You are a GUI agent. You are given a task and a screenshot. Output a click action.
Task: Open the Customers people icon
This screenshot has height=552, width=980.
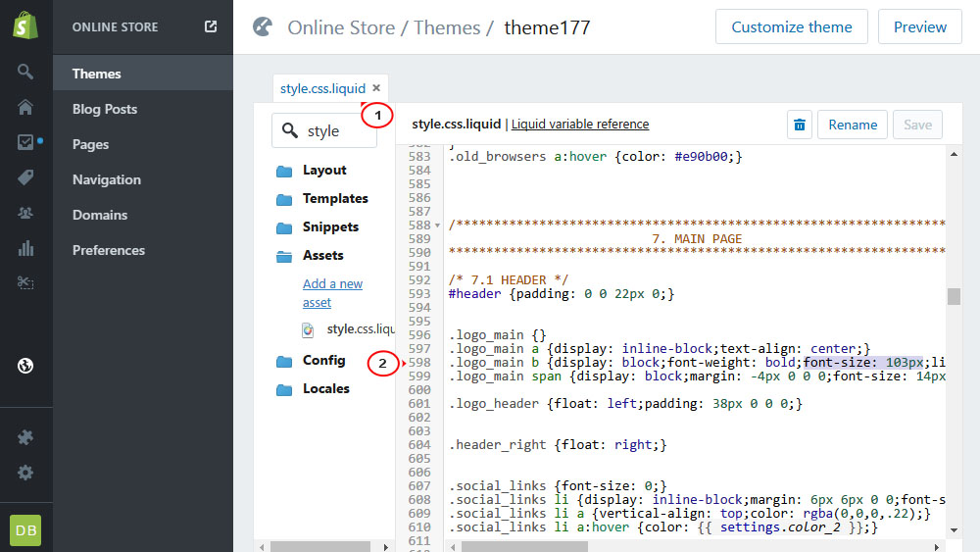click(x=25, y=213)
